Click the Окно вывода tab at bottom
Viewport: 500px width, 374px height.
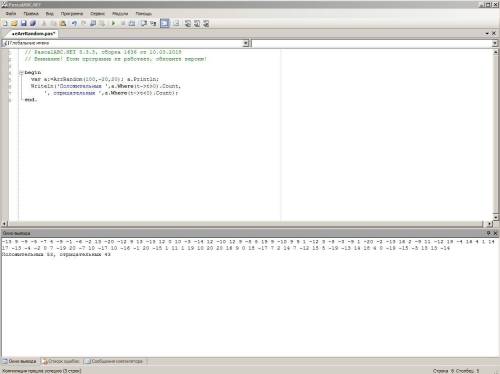point(20,361)
